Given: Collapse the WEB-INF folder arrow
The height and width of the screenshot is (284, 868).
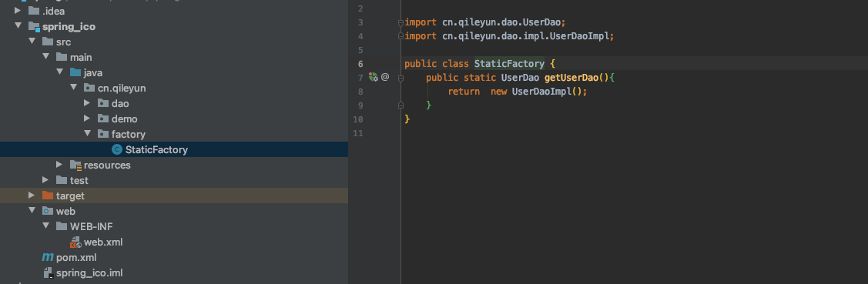Looking at the screenshot, I should click(x=45, y=226).
